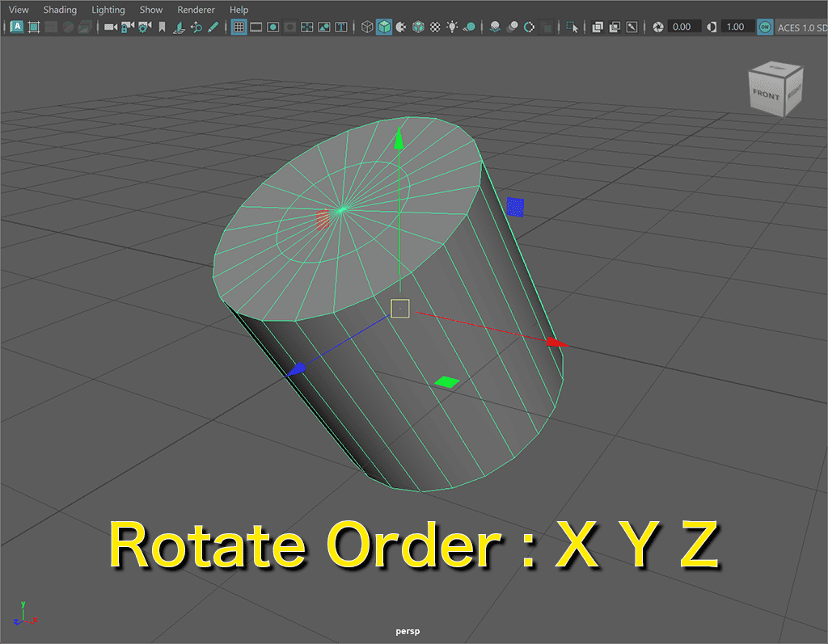Open the Shading menu
Viewport: 828px width, 644px height.
pyautogui.click(x=60, y=10)
